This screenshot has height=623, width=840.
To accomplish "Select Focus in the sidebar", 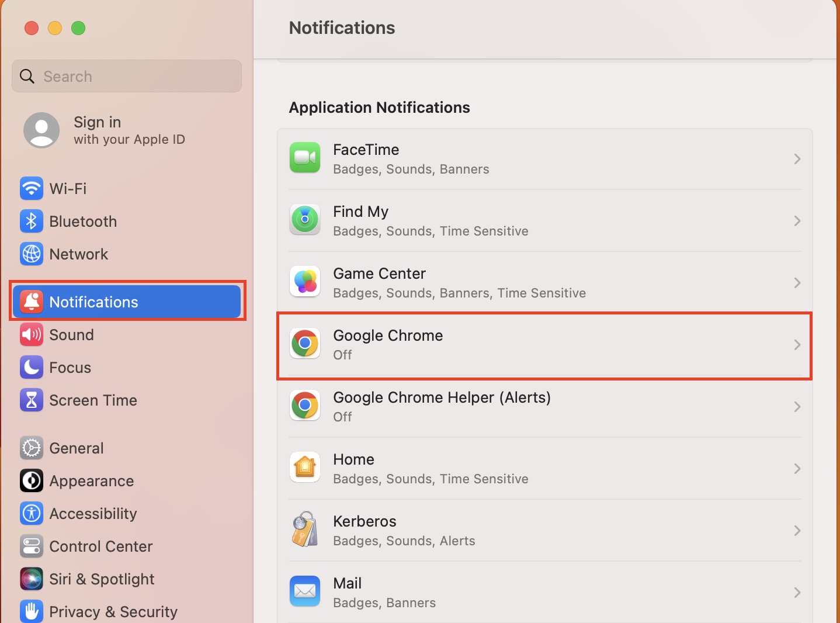I will (70, 368).
